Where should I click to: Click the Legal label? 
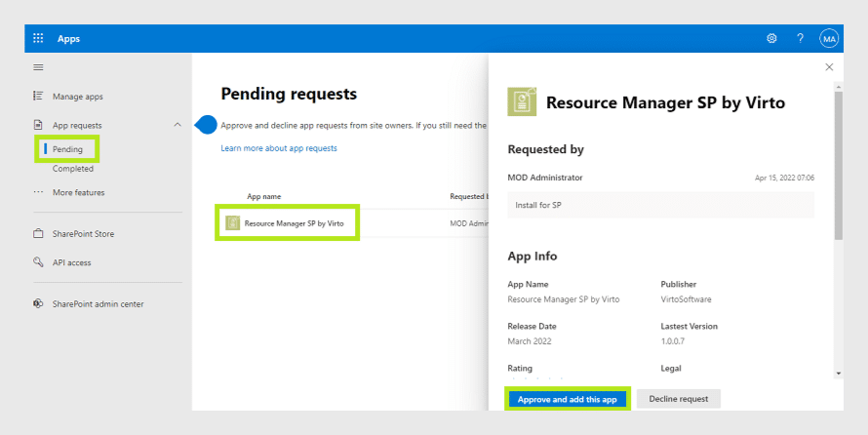[671, 368]
